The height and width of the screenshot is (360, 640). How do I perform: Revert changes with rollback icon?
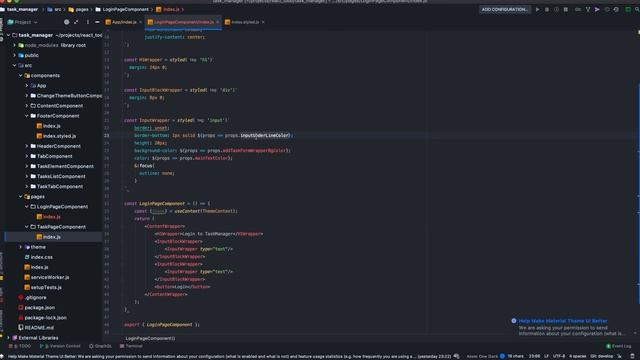click(x=616, y=9)
